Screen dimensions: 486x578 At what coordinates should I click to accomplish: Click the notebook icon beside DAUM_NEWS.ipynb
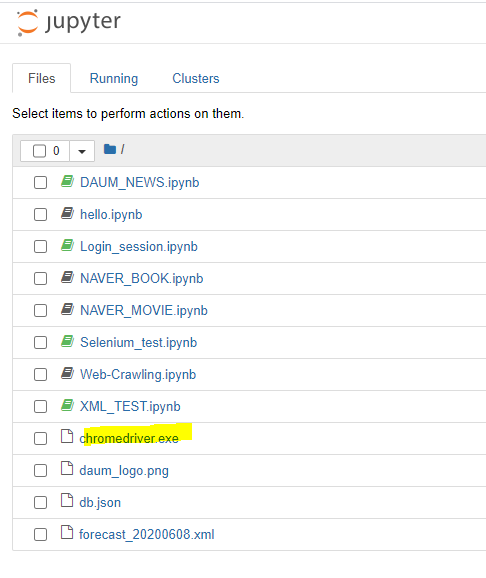tap(67, 181)
